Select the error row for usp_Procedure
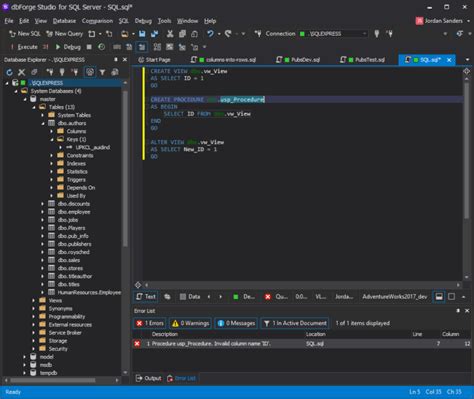Viewport: 474px width, 399px height. coord(302,344)
